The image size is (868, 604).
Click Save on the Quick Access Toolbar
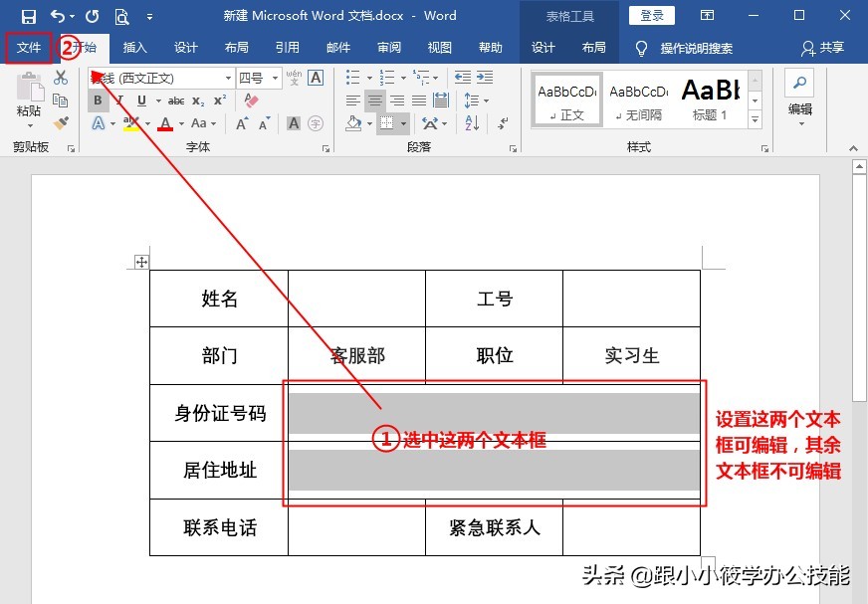point(29,15)
